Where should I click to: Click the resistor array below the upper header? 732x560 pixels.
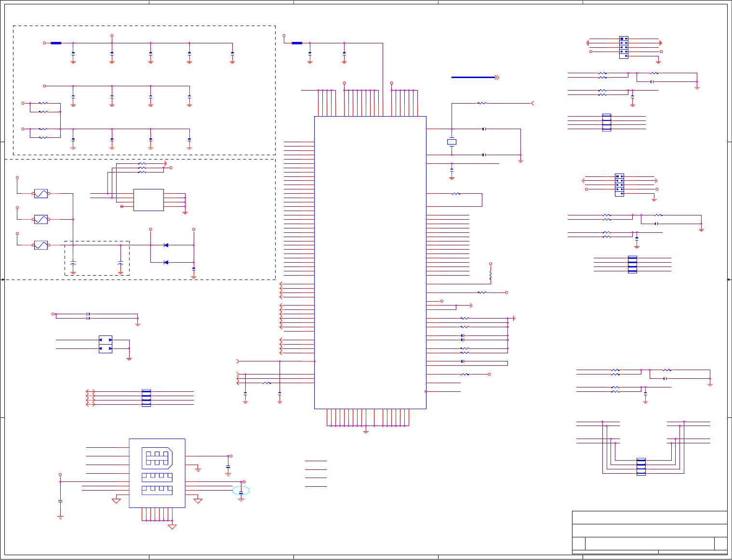click(x=607, y=123)
